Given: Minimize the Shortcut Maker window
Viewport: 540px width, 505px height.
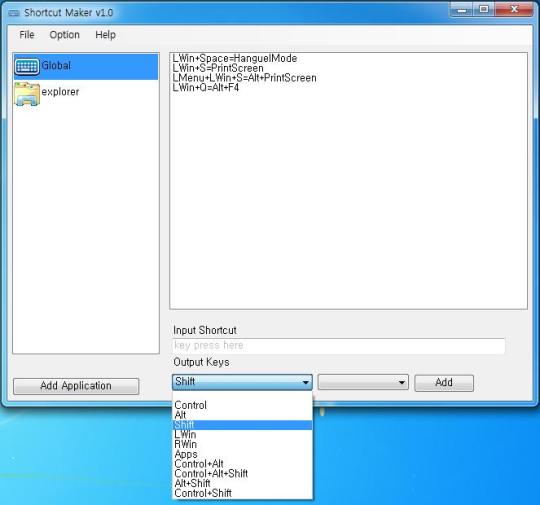Looking at the screenshot, I should point(461,9).
